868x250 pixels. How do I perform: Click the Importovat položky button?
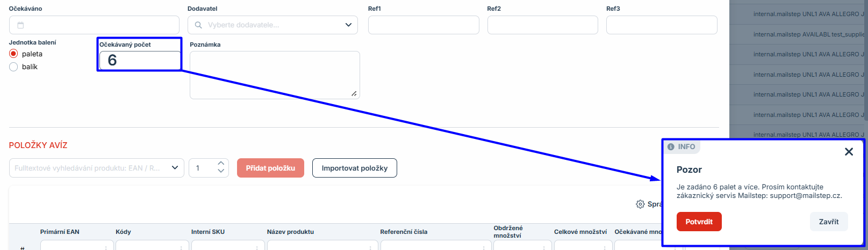click(x=354, y=168)
